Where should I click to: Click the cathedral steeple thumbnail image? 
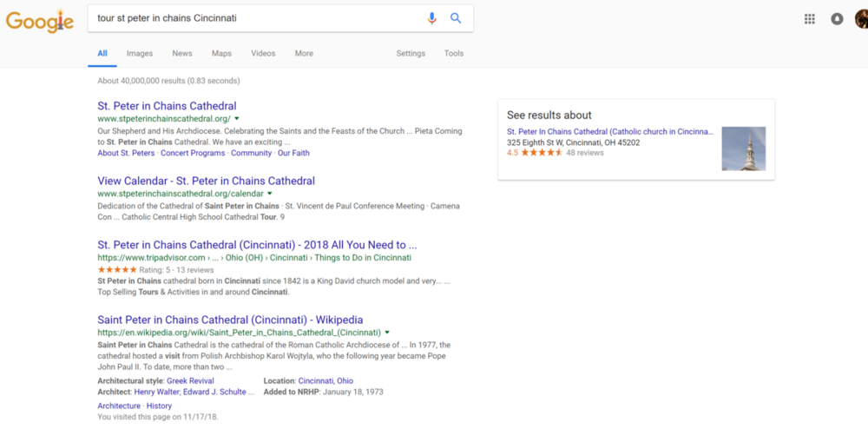tap(744, 149)
